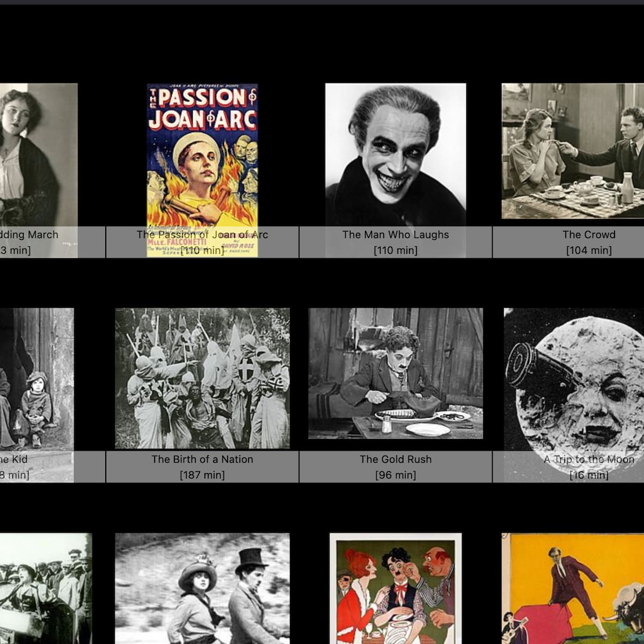Click The Crowd title caption
Image resolution: width=644 pixels, height=644 pixels.
point(589,235)
